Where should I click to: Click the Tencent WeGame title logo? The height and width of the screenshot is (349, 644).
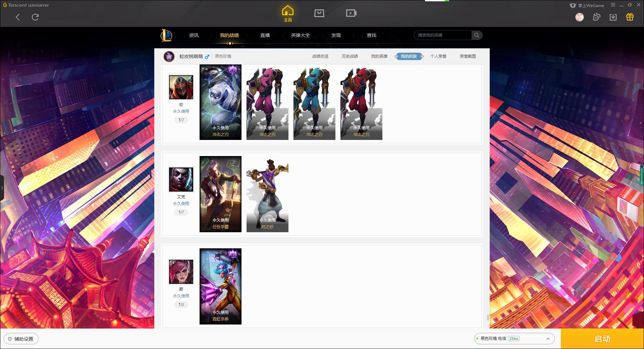pos(26,5)
